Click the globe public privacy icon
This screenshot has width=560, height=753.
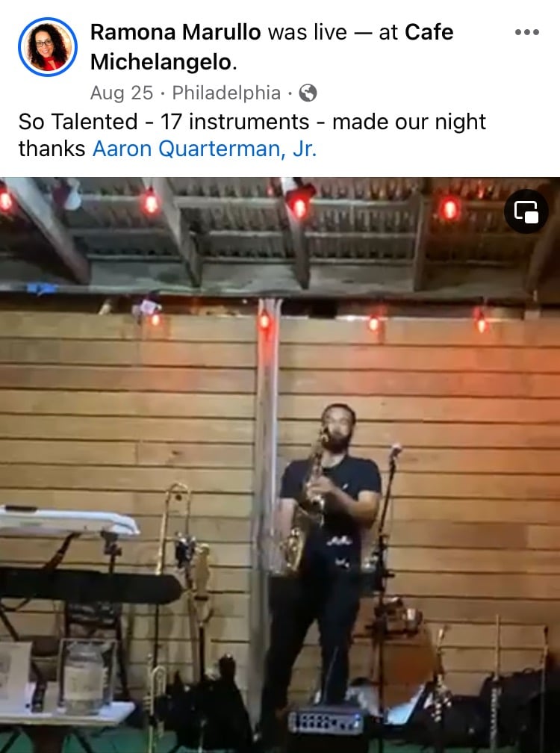tap(308, 93)
